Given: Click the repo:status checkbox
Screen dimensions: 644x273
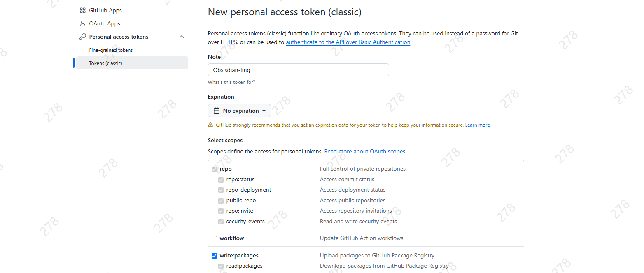Looking at the screenshot, I should pyautogui.click(x=221, y=180).
